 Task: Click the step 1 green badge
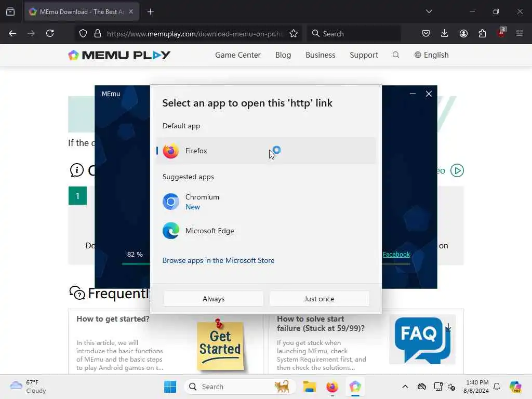(78, 196)
